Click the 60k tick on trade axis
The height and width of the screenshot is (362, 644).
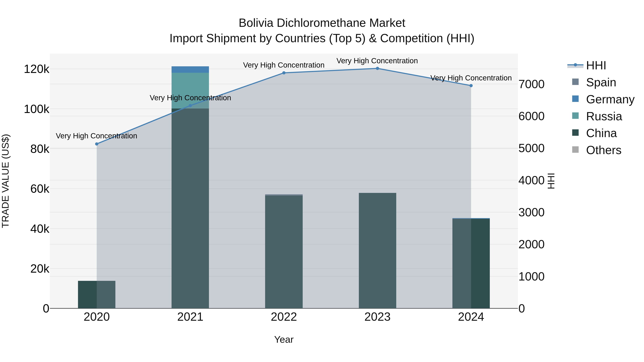coord(40,189)
